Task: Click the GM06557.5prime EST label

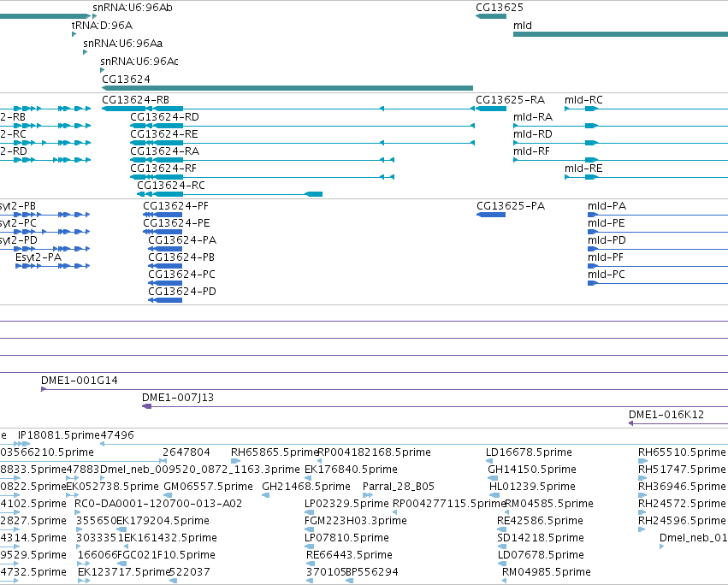Action: coord(208,487)
